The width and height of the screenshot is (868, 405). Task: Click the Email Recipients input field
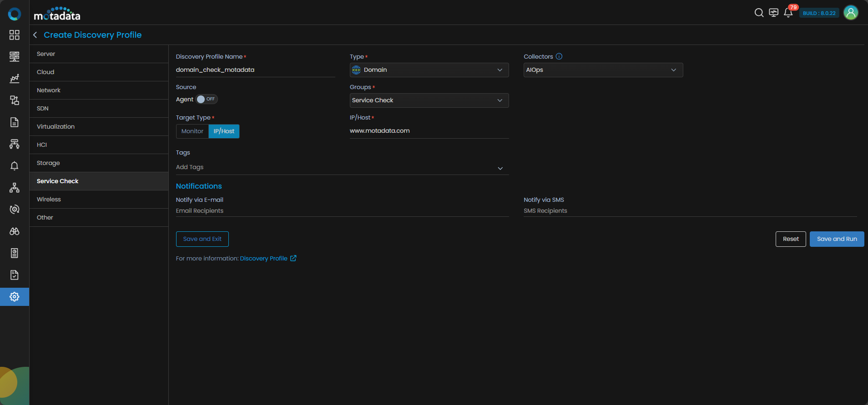(x=341, y=211)
